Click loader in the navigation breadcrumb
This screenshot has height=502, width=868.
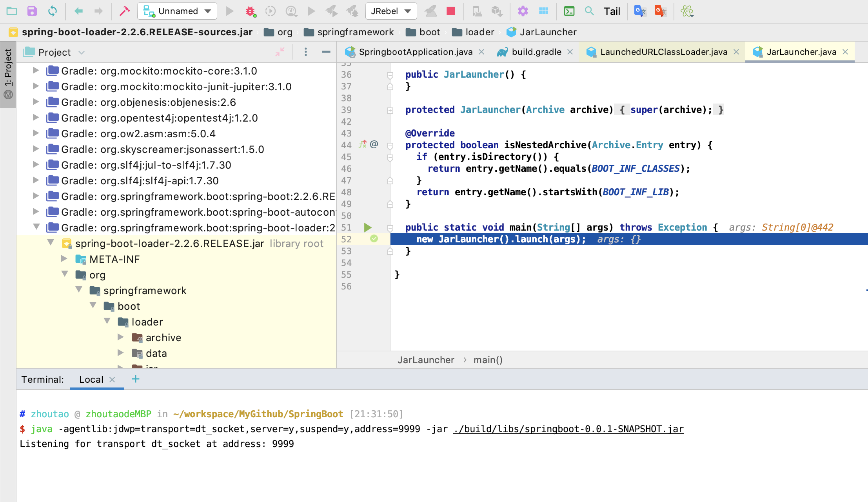point(473,32)
